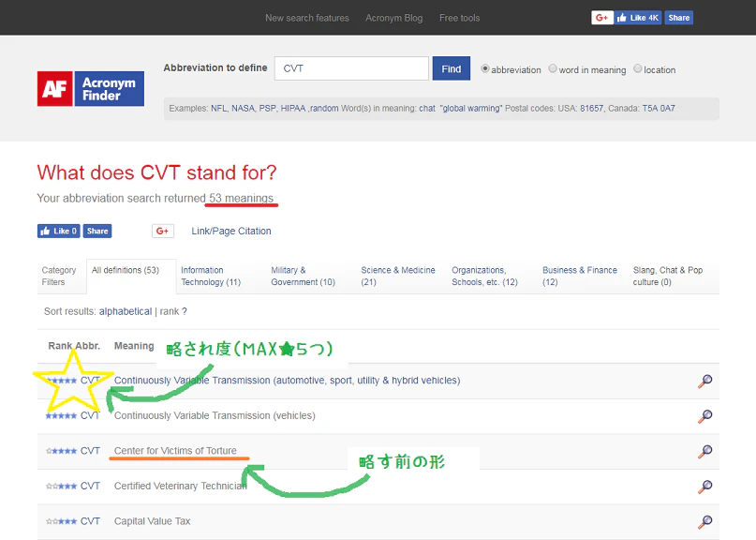Click the Find button
756x540 pixels.
(x=452, y=68)
